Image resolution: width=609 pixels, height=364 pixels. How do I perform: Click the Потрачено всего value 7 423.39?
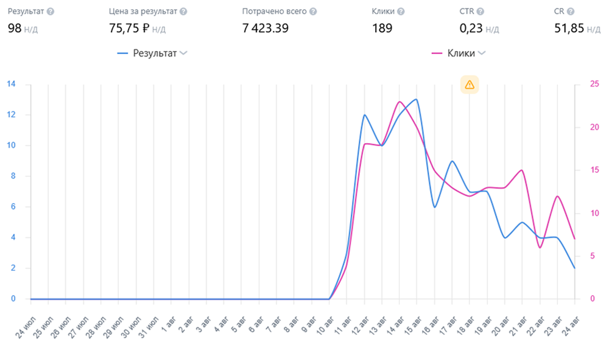pyautogui.click(x=265, y=28)
